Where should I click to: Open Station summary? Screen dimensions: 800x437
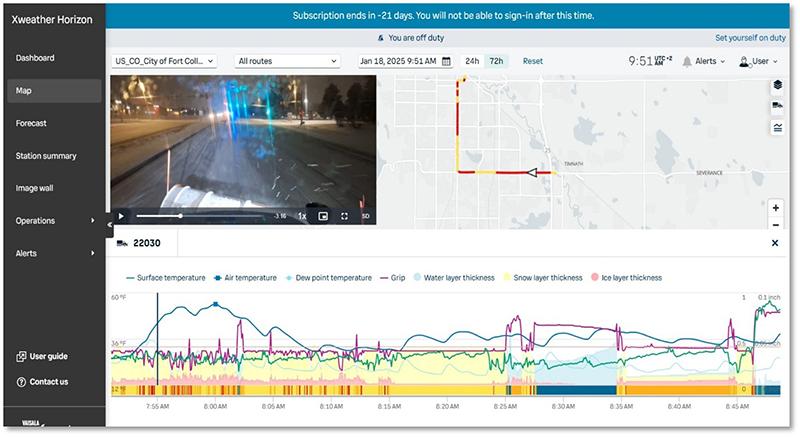tap(46, 156)
